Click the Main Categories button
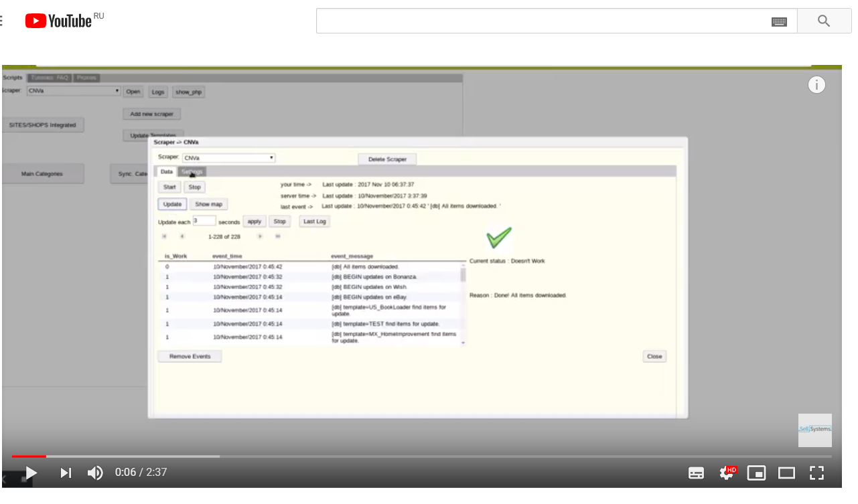 point(42,174)
